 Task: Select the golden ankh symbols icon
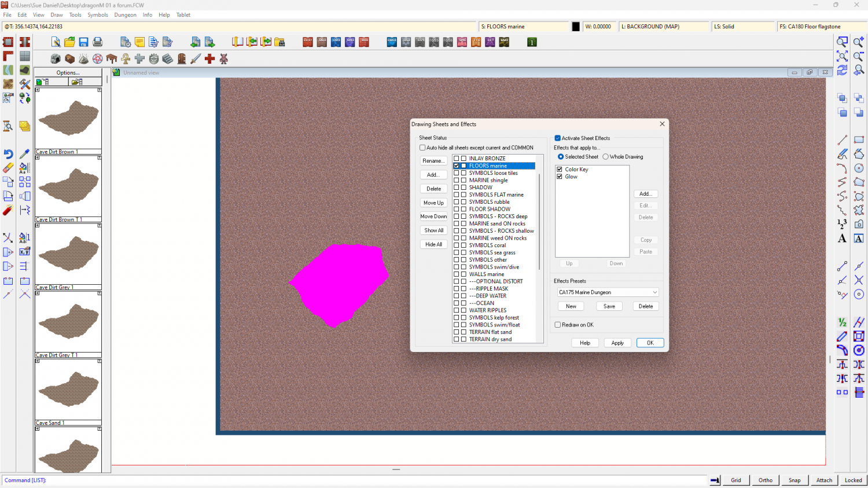click(126, 58)
